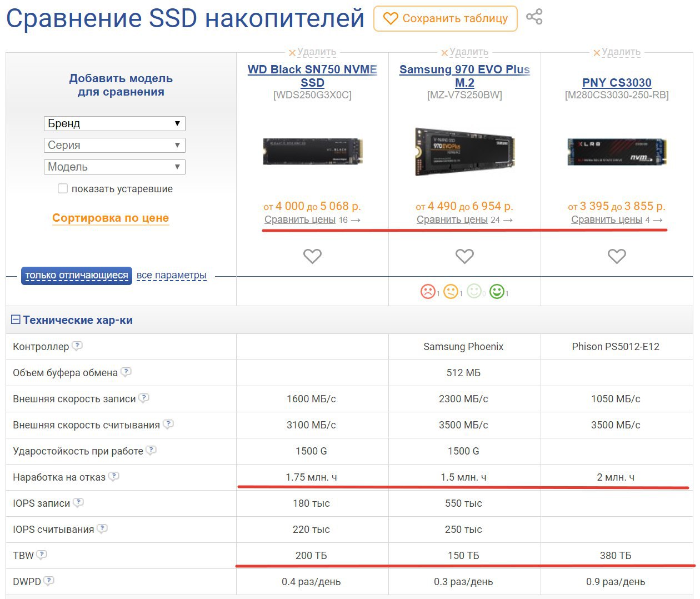The width and height of the screenshot is (700, 599).
Task: Click the page title Сравнение SSD накопителей
Action: 185,18
